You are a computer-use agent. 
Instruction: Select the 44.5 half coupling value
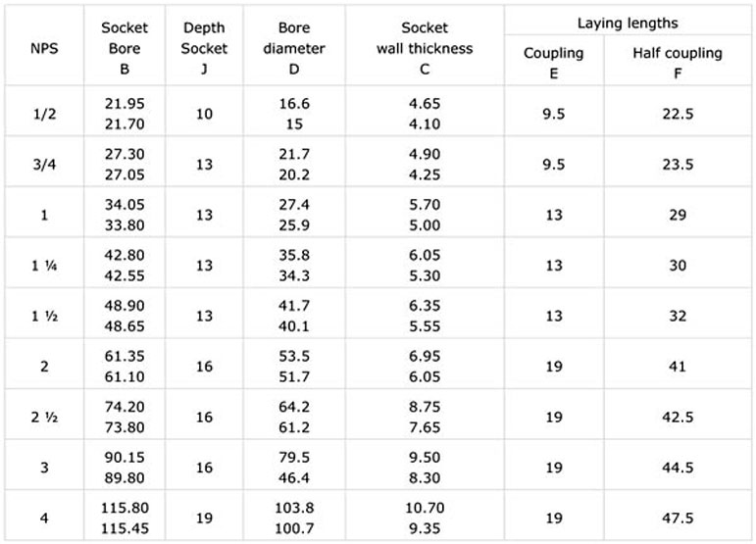coord(678,468)
